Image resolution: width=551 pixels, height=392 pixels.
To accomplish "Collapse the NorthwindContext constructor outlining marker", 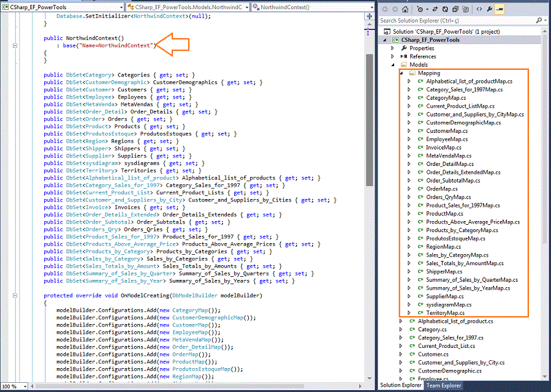I will tap(15, 45).
